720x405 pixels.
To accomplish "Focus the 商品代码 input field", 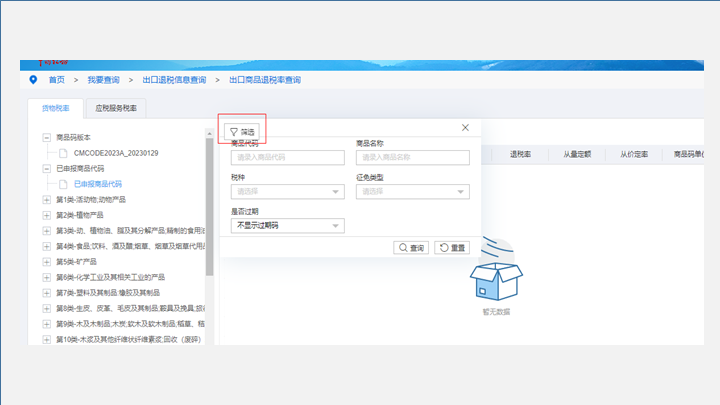I will (x=287, y=158).
